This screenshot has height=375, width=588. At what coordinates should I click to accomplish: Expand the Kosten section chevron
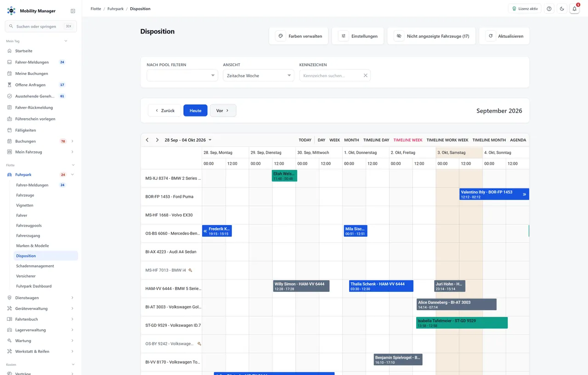(73, 364)
